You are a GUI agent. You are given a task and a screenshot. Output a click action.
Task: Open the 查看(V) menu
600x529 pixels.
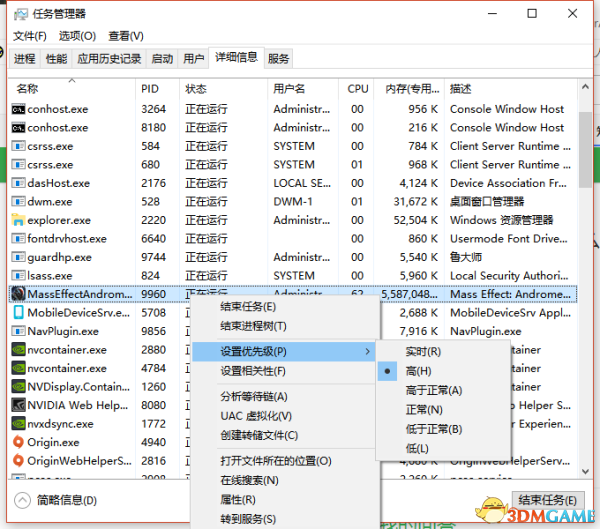pyautogui.click(x=126, y=36)
